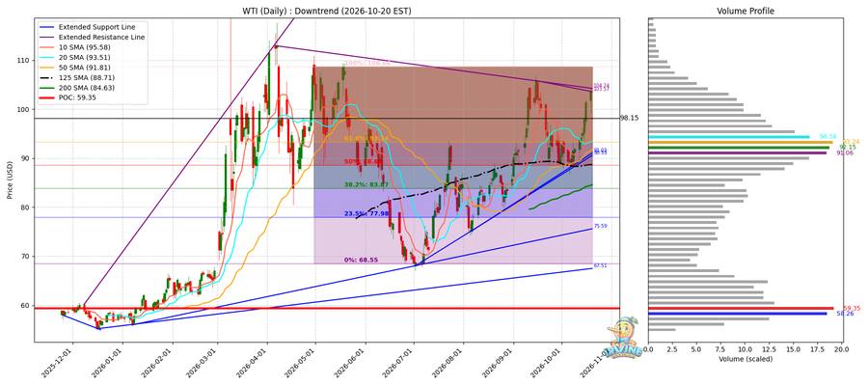Click the price axis tick '100'
Screen dimensions: 868x386
24,109
